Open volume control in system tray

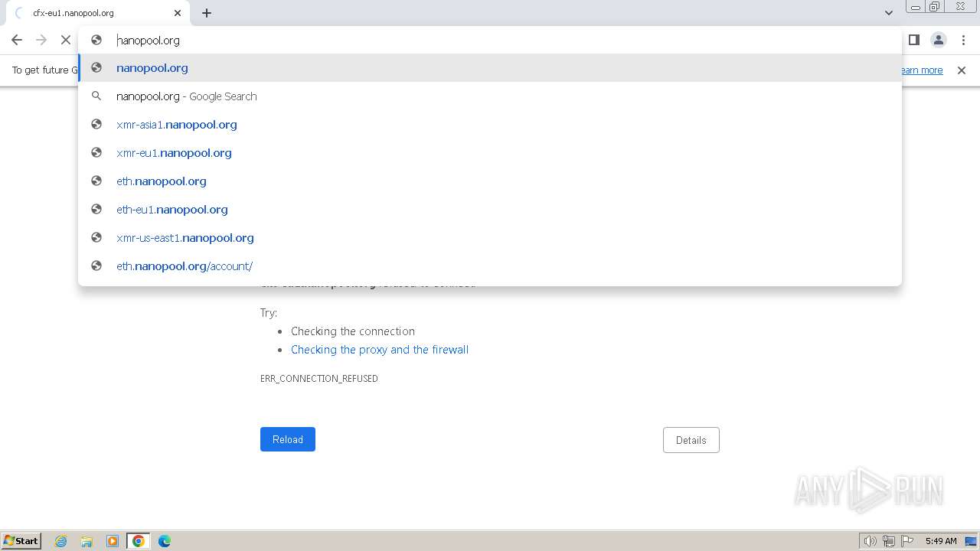tap(870, 541)
